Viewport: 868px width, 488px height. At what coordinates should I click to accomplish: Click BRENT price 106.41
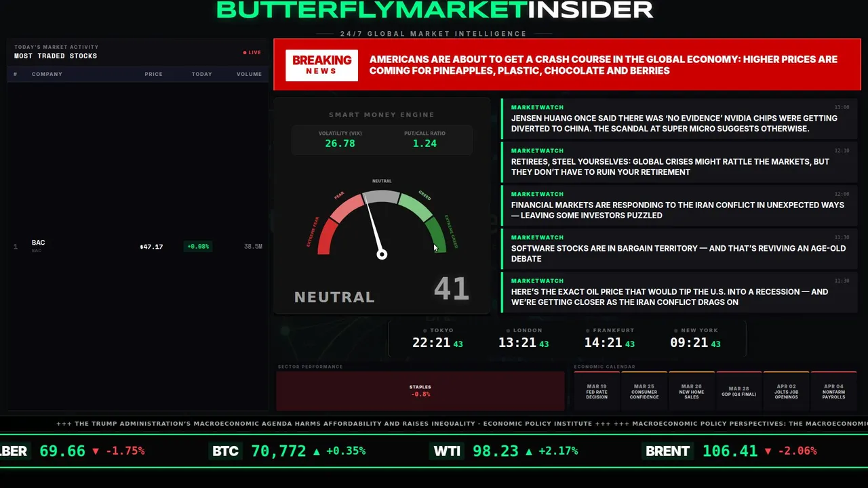[x=730, y=451]
